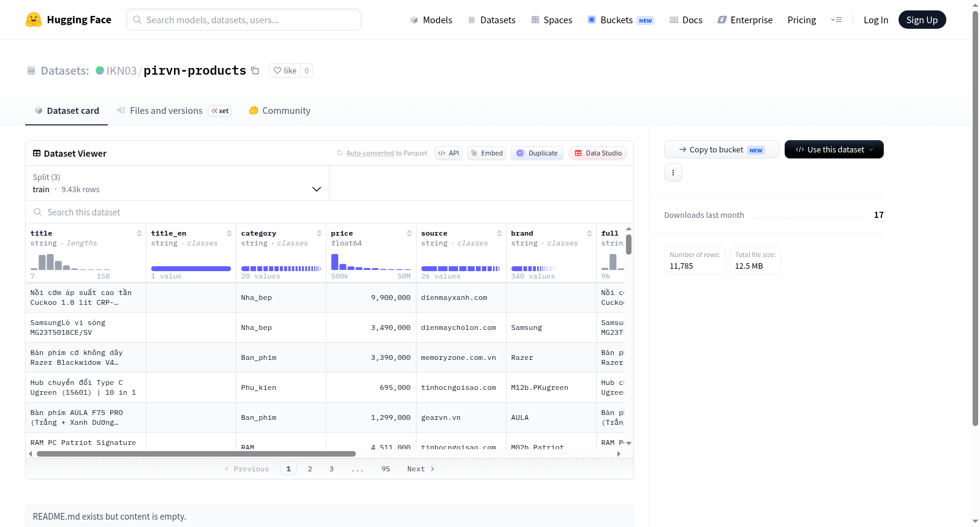Like the pirvn-products dataset
The image size is (980, 527).
[x=285, y=70]
